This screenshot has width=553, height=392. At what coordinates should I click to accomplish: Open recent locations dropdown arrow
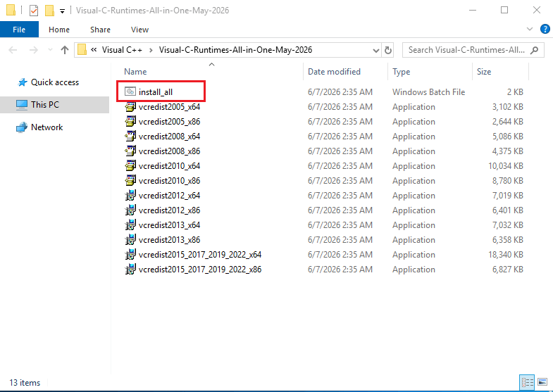point(50,50)
